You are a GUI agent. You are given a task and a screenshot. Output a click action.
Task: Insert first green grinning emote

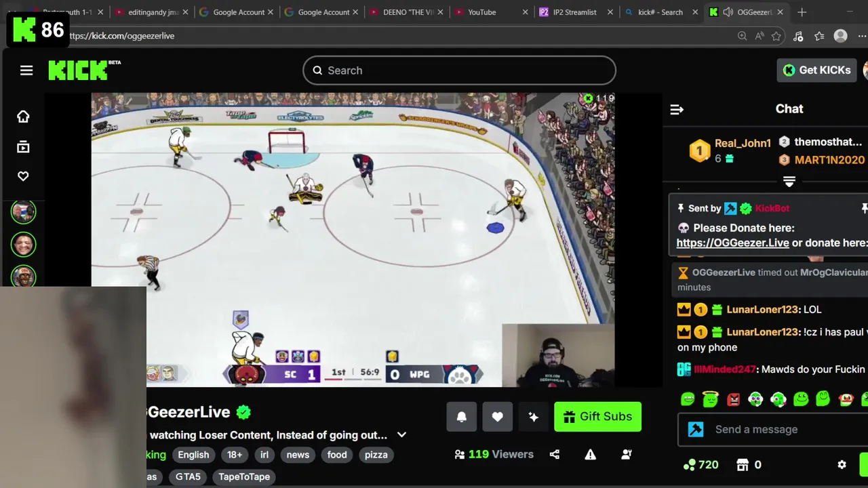point(688,399)
